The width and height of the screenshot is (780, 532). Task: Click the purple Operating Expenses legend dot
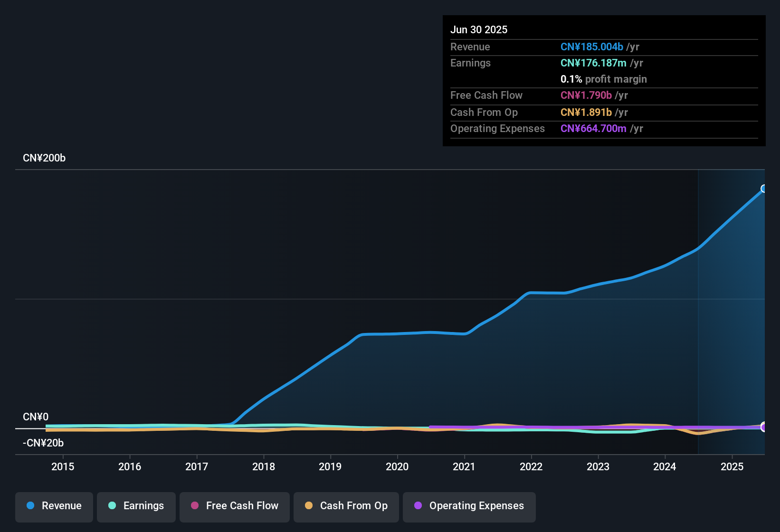[419, 506]
